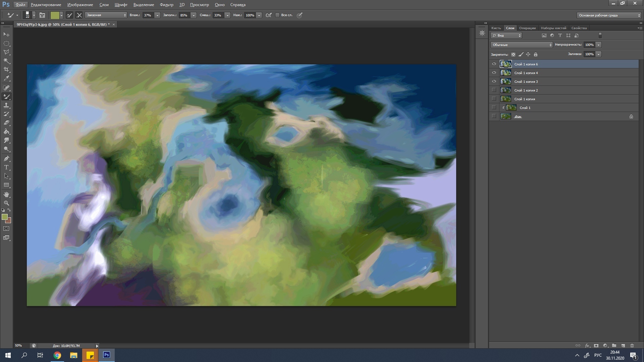
Task: Toggle Quick Mask mode
Action: (6, 229)
